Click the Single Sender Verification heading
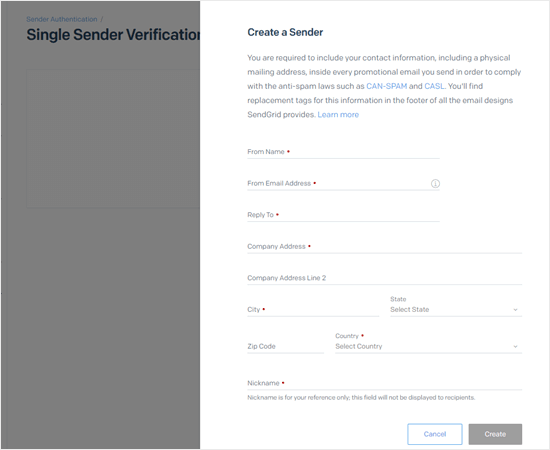The image size is (550, 450). 113,35
